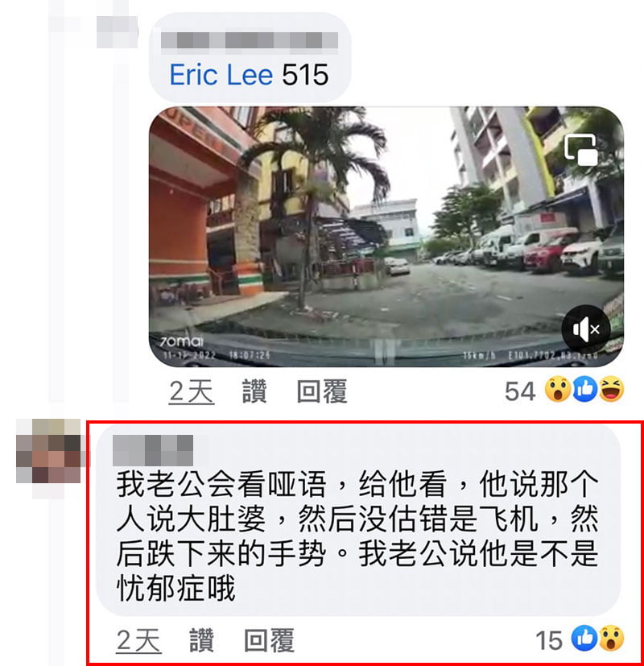
Task: Open the 2天 timestamp under bottom comment
Action: pyautogui.click(x=138, y=640)
